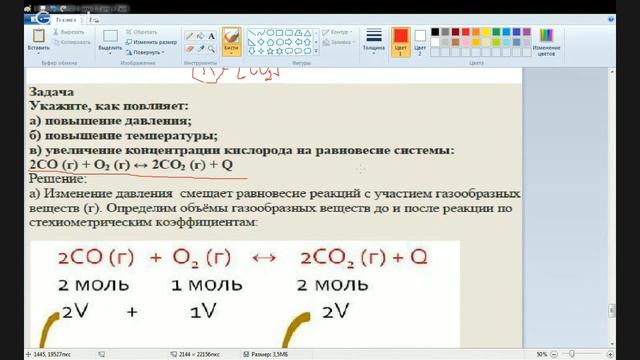640x360 pixels.
Task: Choose the Triangle shape
Action: click(x=308, y=33)
